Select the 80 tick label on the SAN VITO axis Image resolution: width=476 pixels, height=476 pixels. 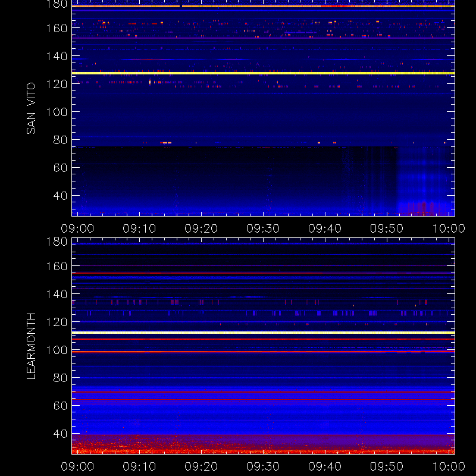[x=60, y=140]
